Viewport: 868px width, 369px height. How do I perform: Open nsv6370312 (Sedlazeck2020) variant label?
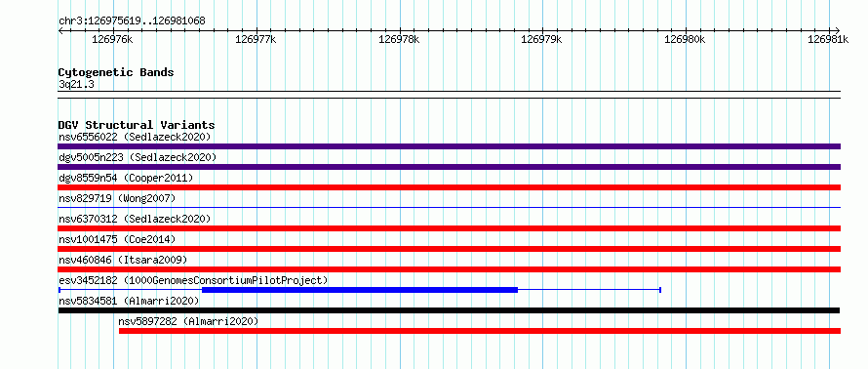pyautogui.click(x=135, y=219)
